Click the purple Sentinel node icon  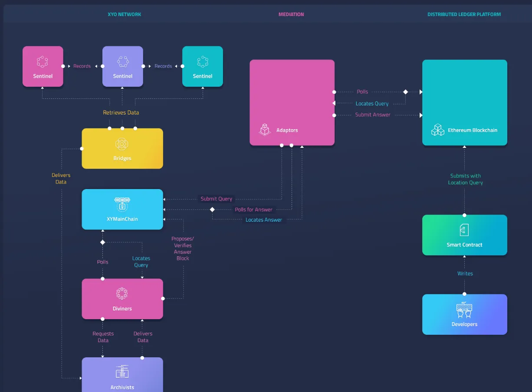point(123,62)
